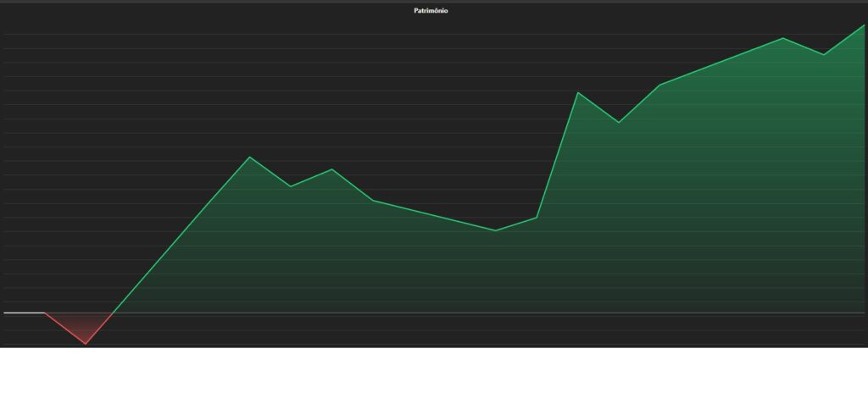868x415 pixels.
Task: Click the vertex at the base of the steep rise
Action: 537,218
